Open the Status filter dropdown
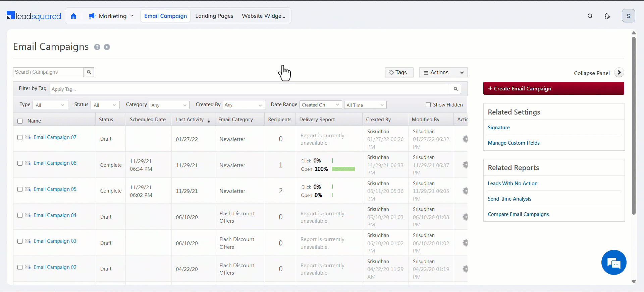Image resolution: width=644 pixels, height=292 pixels. coord(105,105)
